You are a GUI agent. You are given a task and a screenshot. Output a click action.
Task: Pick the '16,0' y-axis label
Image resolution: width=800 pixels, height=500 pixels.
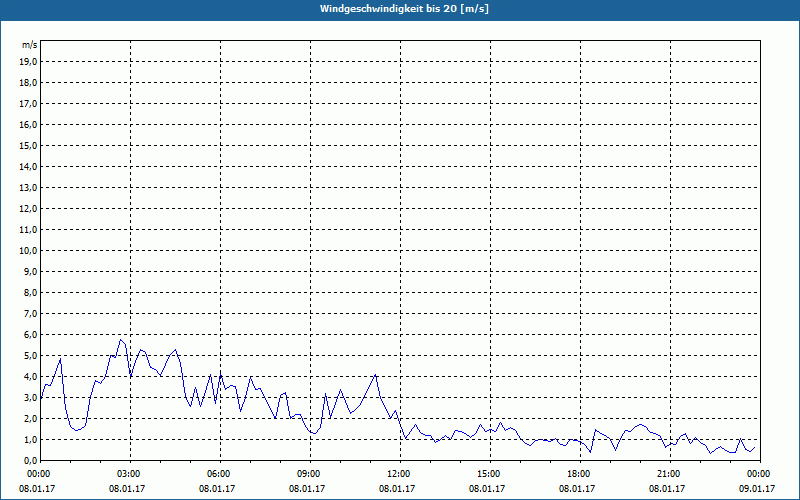(28, 124)
